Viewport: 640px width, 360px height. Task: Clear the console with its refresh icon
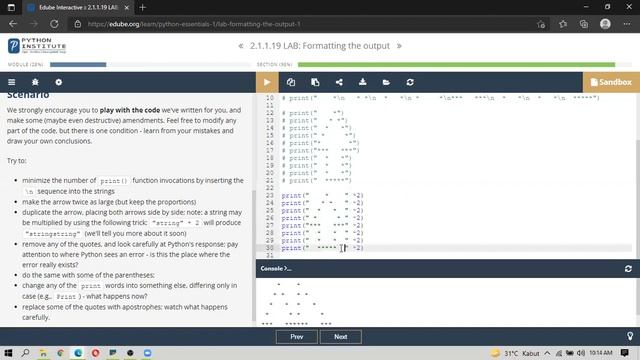click(628, 269)
